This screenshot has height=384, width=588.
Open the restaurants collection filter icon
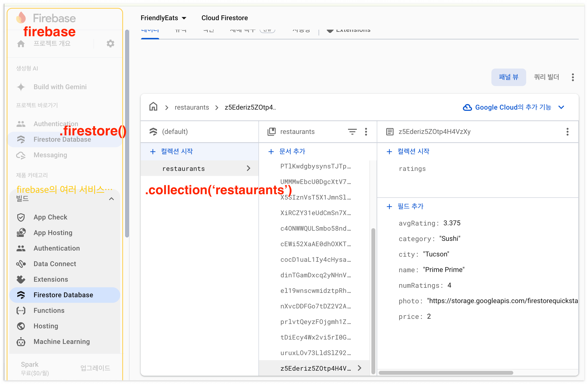(352, 131)
